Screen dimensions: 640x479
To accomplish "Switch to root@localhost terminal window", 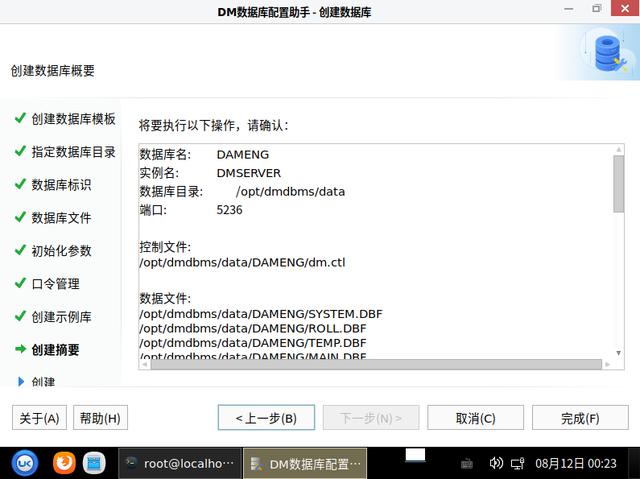I will point(180,463).
